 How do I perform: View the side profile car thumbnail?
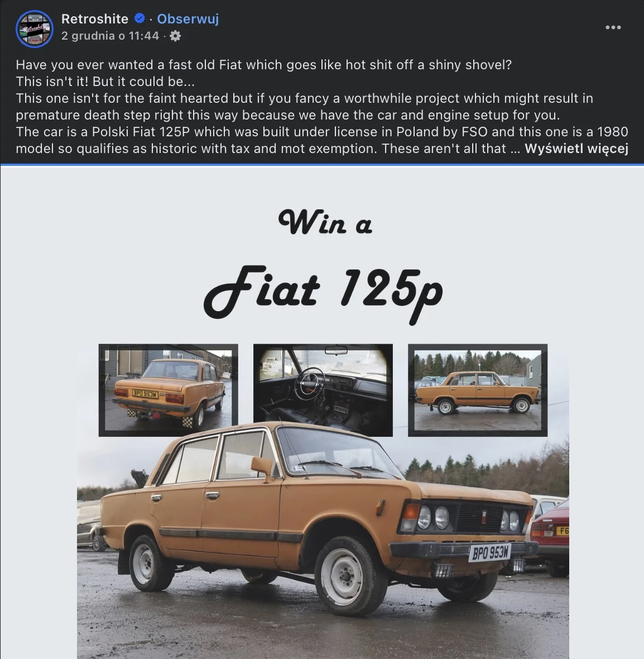[477, 390]
